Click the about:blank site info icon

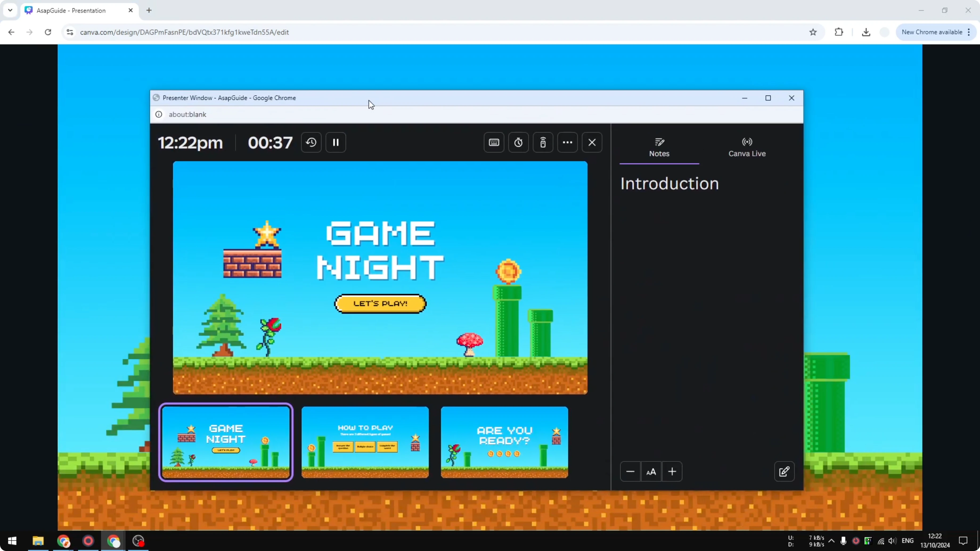pos(159,114)
